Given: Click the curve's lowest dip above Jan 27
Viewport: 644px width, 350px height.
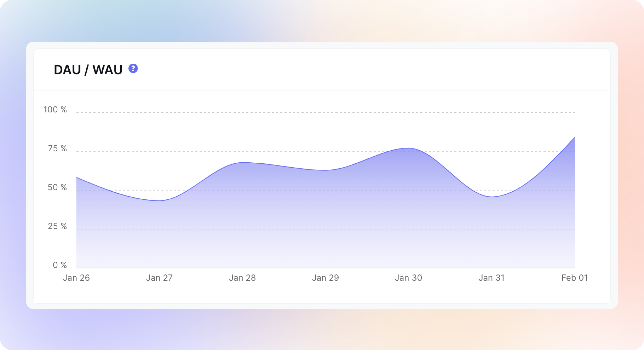Looking at the screenshot, I should pyautogui.click(x=159, y=201).
